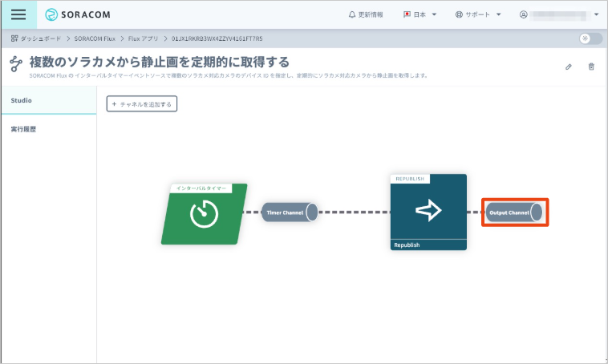The width and height of the screenshot is (608, 364).
Task: Select the インターバルタイマー event source node
Action: 205,214
